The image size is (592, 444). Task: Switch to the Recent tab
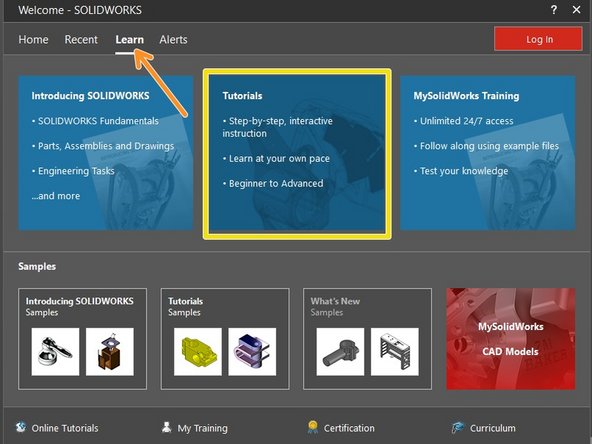coord(81,40)
